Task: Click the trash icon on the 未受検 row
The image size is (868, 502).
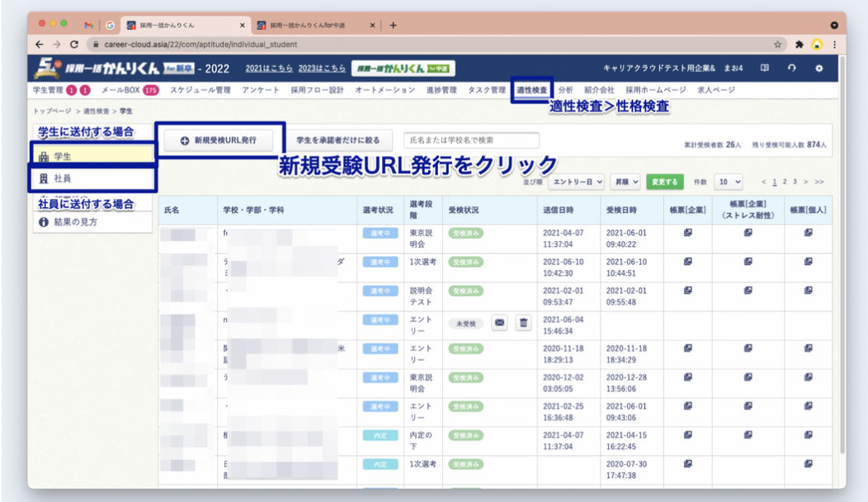Action: tap(523, 323)
